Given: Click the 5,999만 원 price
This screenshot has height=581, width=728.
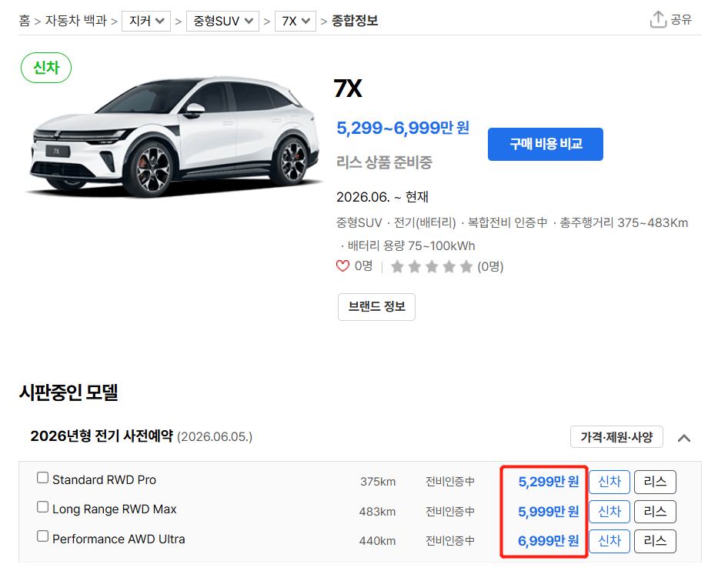Looking at the screenshot, I should click(x=549, y=511).
